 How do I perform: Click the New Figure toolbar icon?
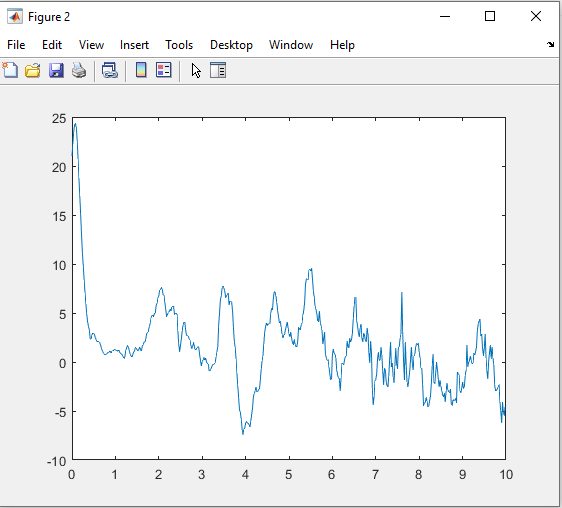(10, 70)
